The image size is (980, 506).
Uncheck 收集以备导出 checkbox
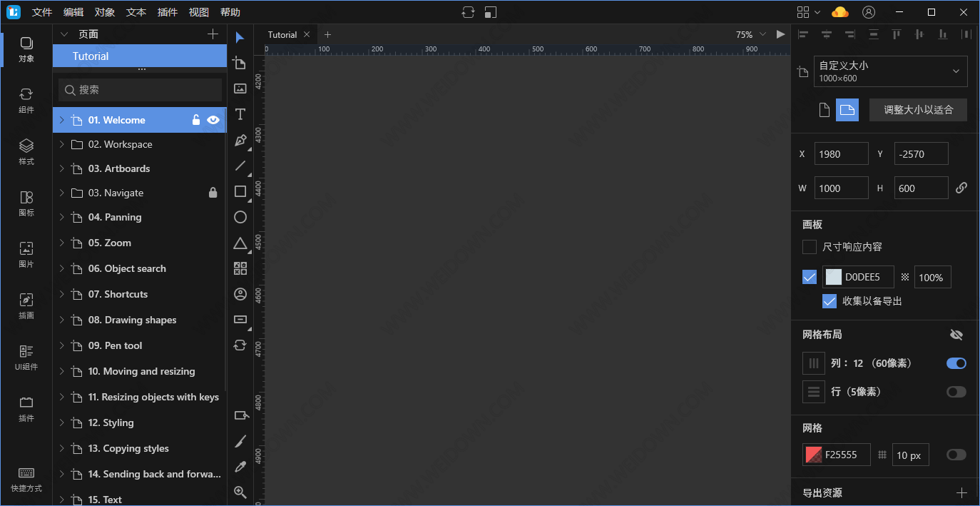click(830, 301)
